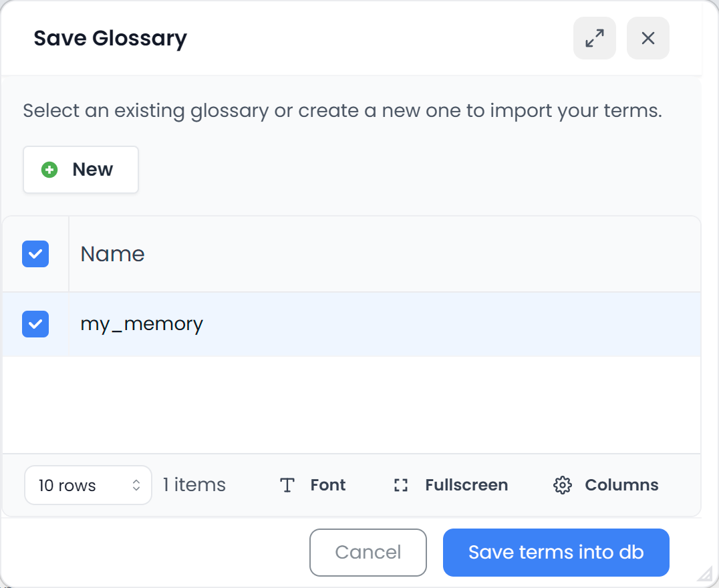This screenshot has height=588, width=719.
Task: Save terms into db
Action: tap(555, 553)
